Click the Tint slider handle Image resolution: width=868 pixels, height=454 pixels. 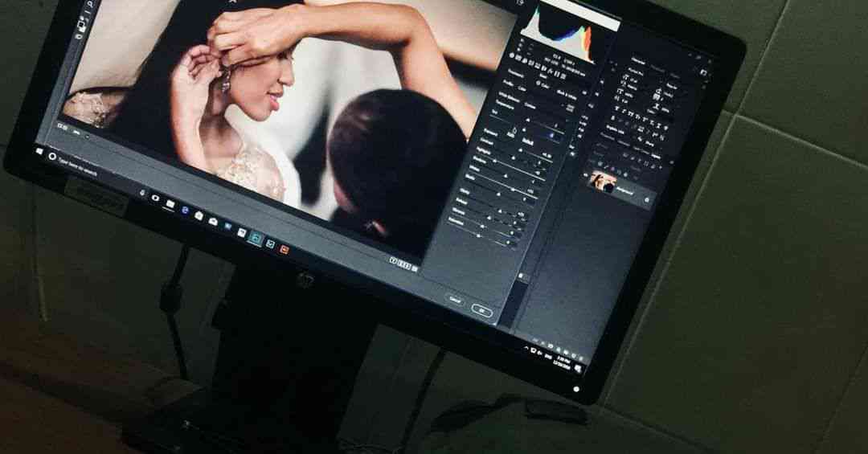tap(524, 129)
